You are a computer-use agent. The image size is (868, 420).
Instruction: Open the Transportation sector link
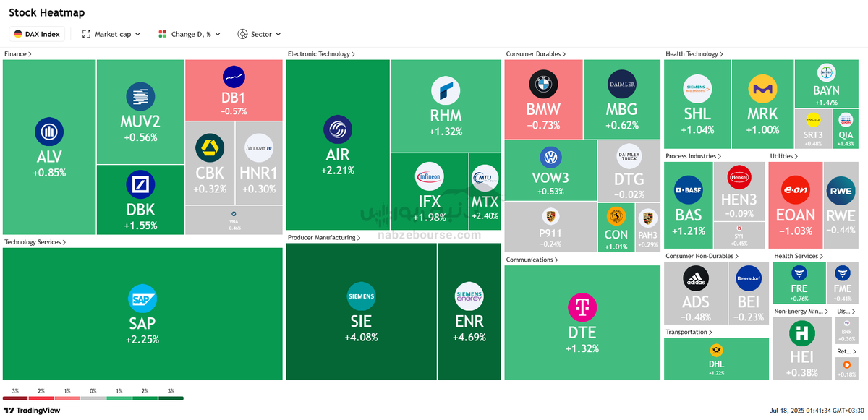[689, 332]
